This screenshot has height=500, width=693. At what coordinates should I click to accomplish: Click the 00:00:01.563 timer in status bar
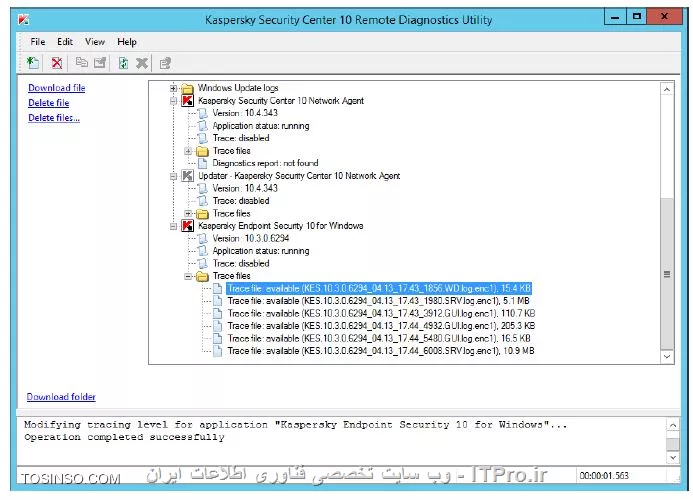tap(604, 476)
